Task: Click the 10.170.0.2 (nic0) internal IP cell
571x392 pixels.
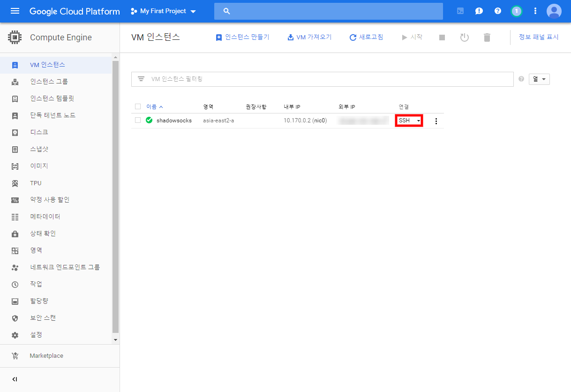Action: click(305, 121)
